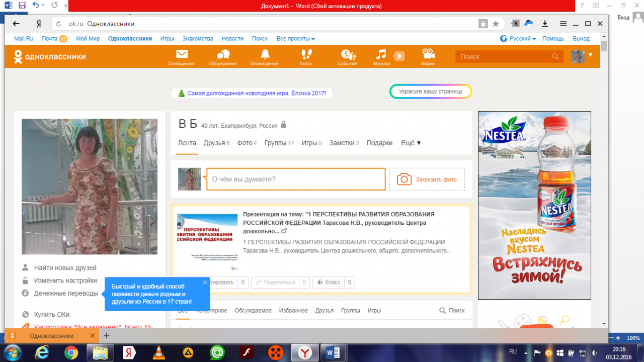Click the Одноклассники logo in orange header
This screenshot has height=362, width=644.
pos(50,57)
